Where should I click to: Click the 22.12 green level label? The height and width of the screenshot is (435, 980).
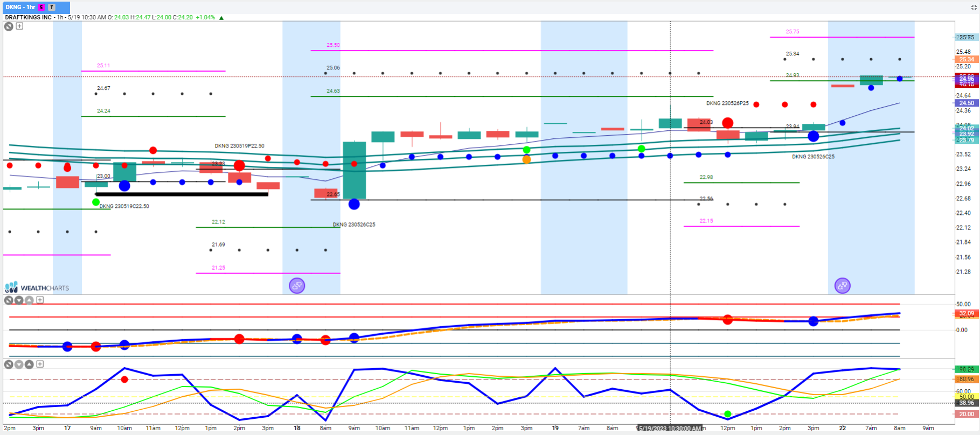pos(218,222)
